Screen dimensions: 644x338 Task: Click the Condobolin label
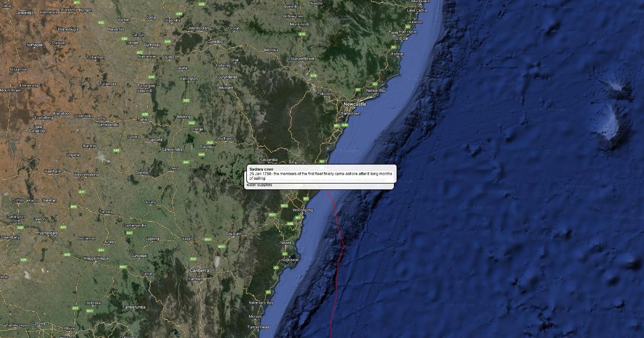83,115
